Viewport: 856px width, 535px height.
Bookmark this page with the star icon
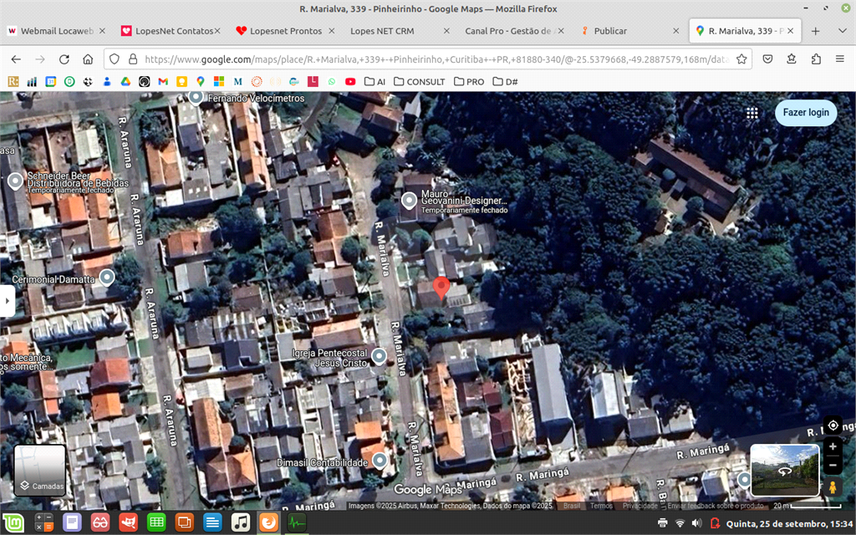pyautogui.click(x=742, y=59)
